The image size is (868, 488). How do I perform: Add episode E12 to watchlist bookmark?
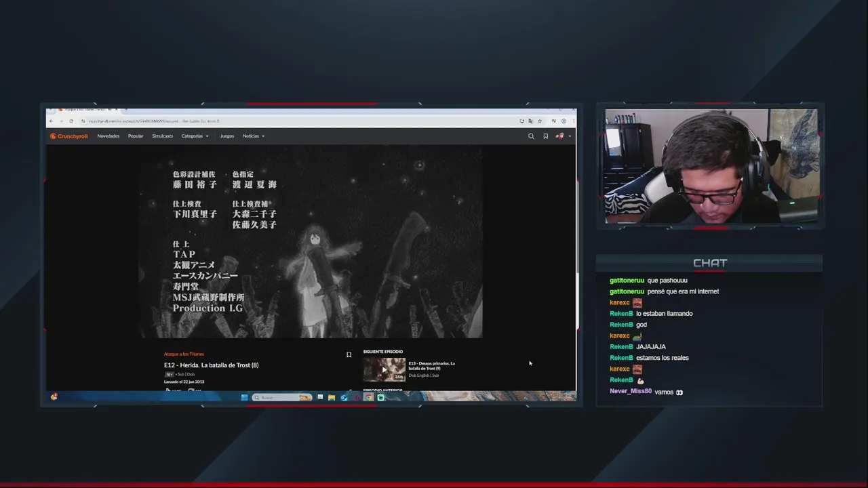click(x=349, y=354)
